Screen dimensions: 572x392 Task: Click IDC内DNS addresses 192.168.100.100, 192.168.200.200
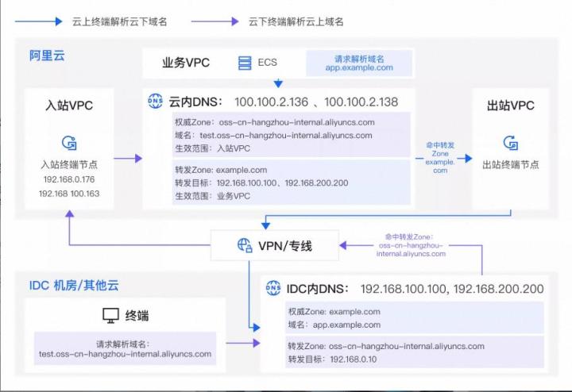[x=452, y=290]
